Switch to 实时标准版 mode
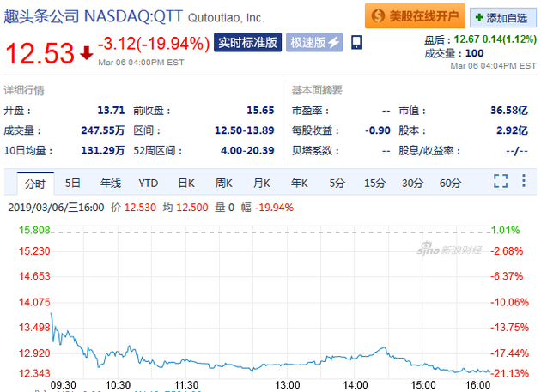The image size is (541, 392). (247, 42)
